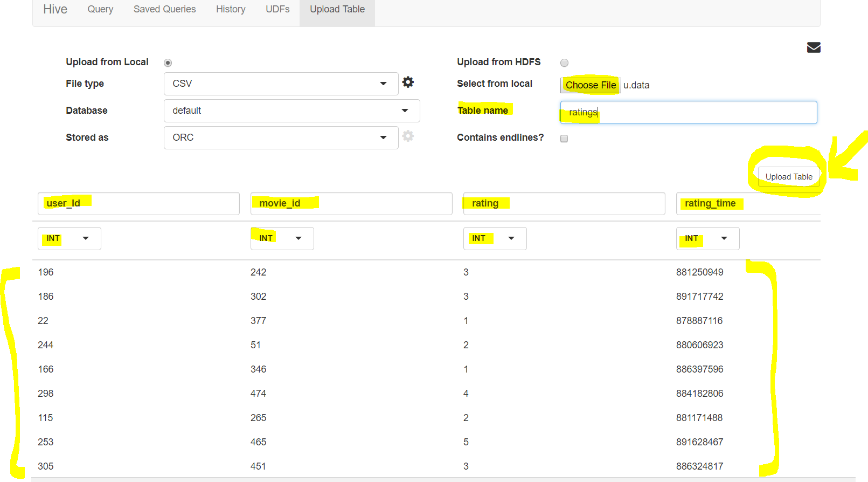
Task: Click the Upload Table button
Action: 789,177
